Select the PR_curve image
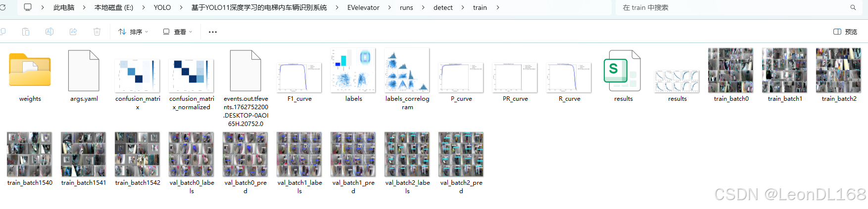The width and height of the screenshot is (868, 209). [x=515, y=78]
